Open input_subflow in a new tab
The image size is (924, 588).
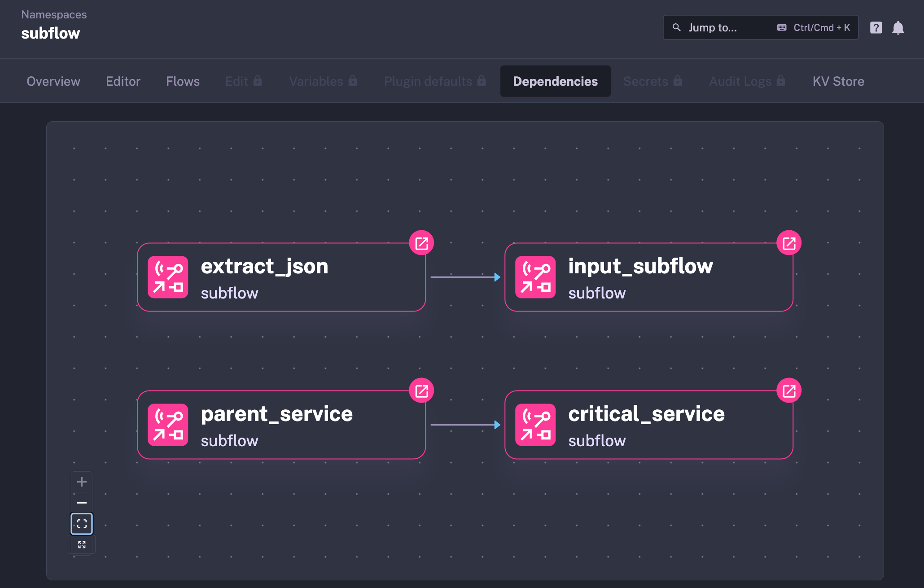click(x=788, y=242)
